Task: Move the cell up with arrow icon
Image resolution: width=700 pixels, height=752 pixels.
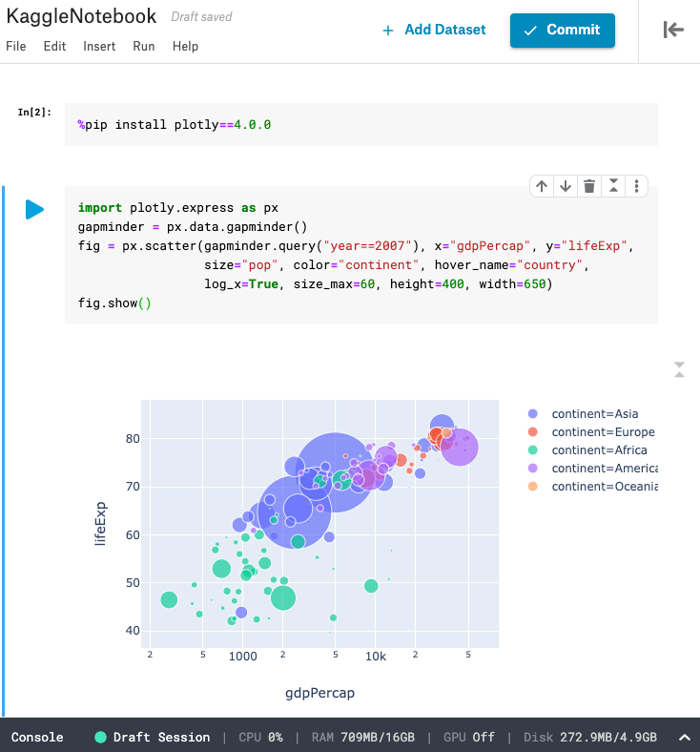Action: tap(542, 186)
